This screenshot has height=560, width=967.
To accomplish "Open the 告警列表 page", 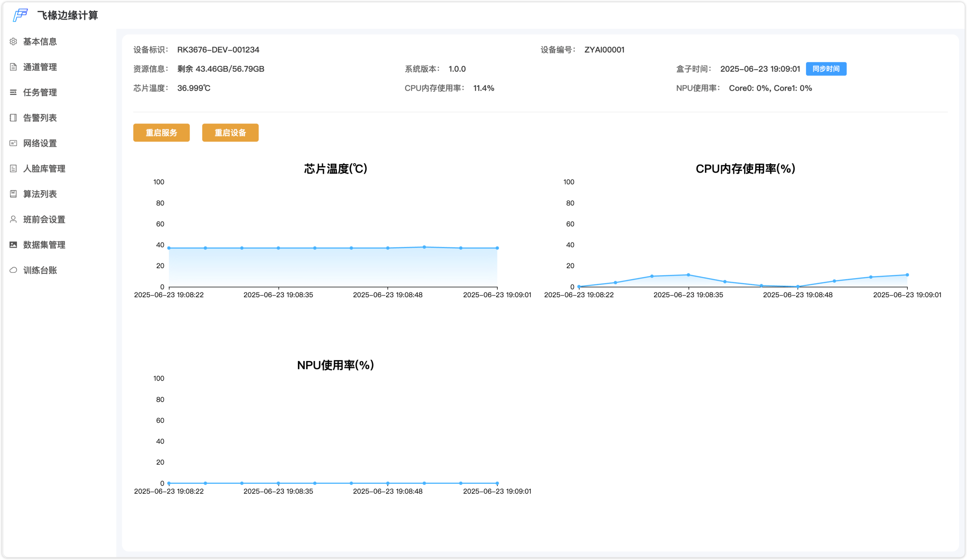I will 40,118.
